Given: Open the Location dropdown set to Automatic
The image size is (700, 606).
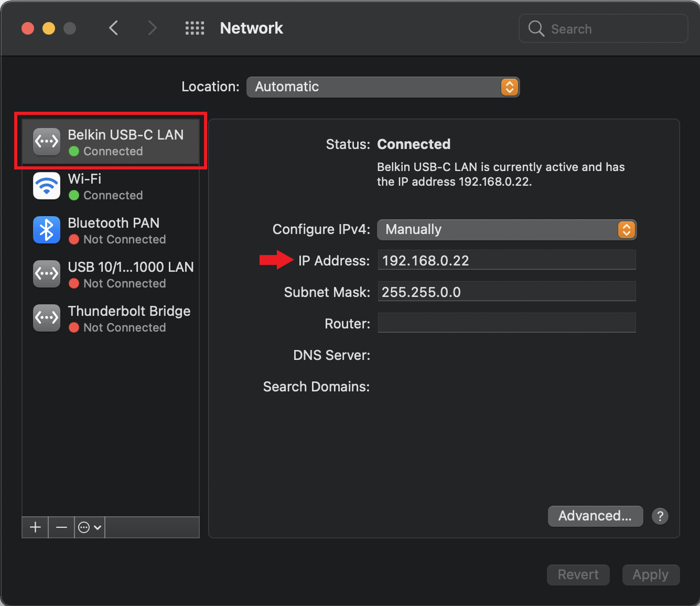Looking at the screenshot, I should click(383, 87).
